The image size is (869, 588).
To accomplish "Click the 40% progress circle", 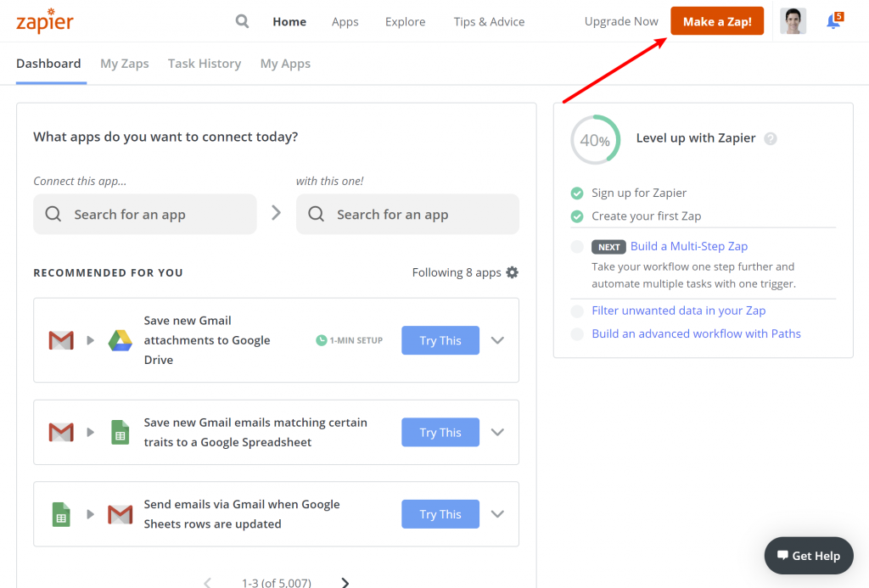I will coord(595,140).
